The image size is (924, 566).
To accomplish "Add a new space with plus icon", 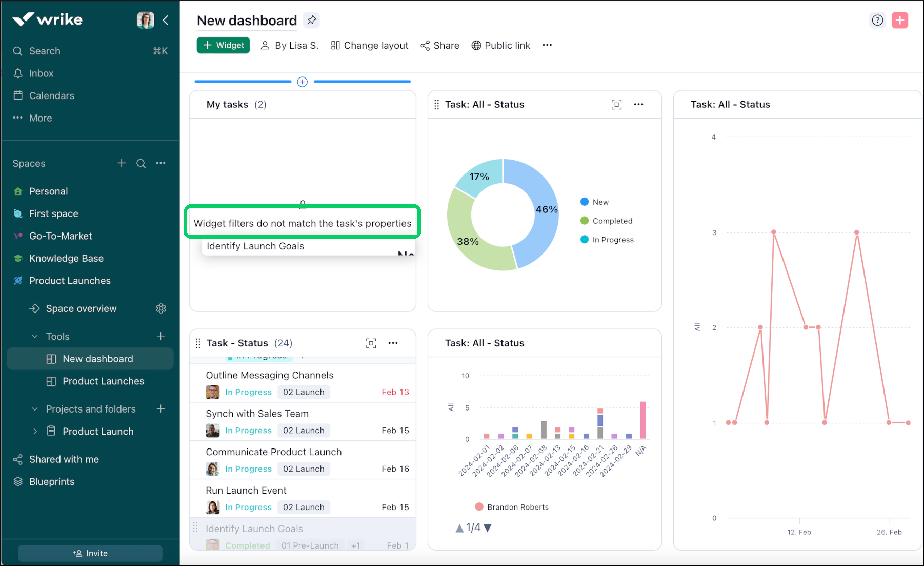I will [122, 163].
